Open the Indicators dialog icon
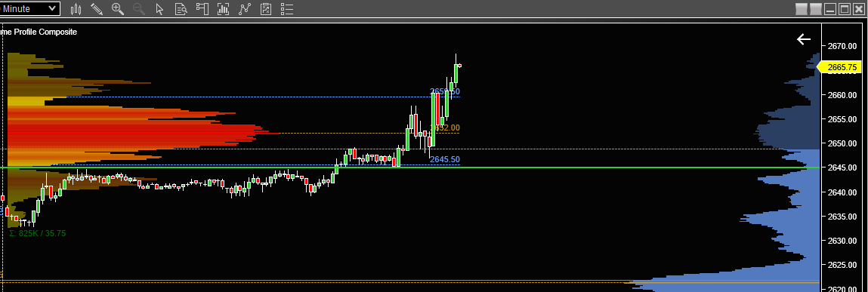The width and height of the screenshot is (868, 292). [x=245, y=9]
